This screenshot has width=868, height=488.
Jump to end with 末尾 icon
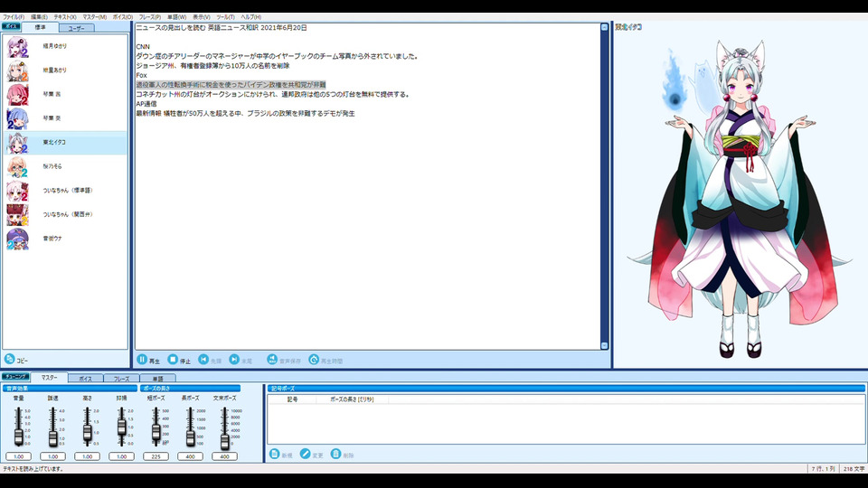(x=234, y=360)
